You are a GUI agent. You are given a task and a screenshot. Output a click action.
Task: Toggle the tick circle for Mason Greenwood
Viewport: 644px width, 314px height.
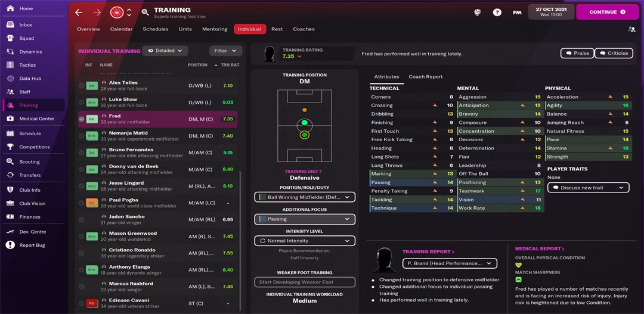pyautogui.click(x=81, y=237)
